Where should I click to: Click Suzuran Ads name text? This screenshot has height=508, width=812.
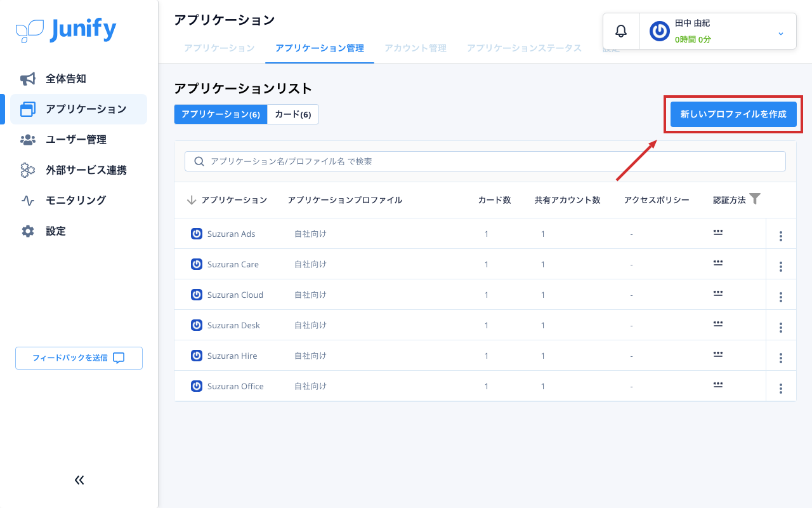coord(232,234)
